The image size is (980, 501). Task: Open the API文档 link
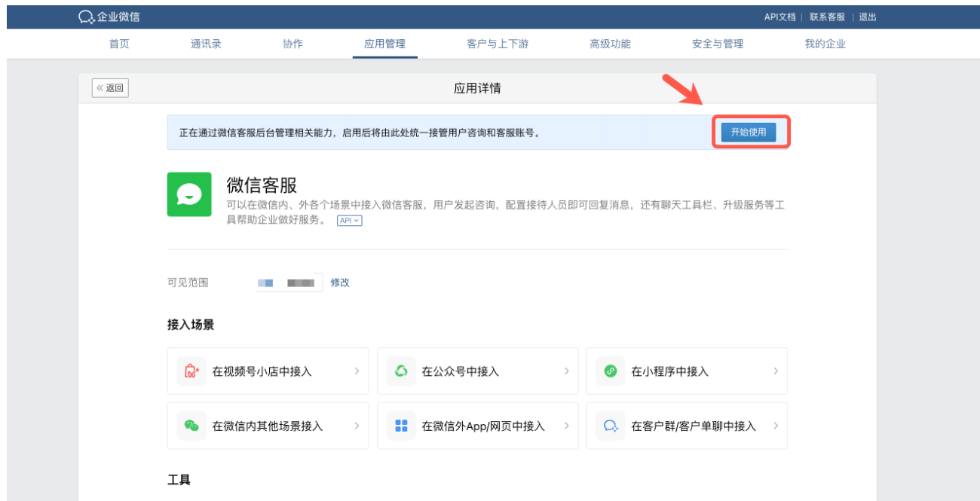click(x=779, y=17)
